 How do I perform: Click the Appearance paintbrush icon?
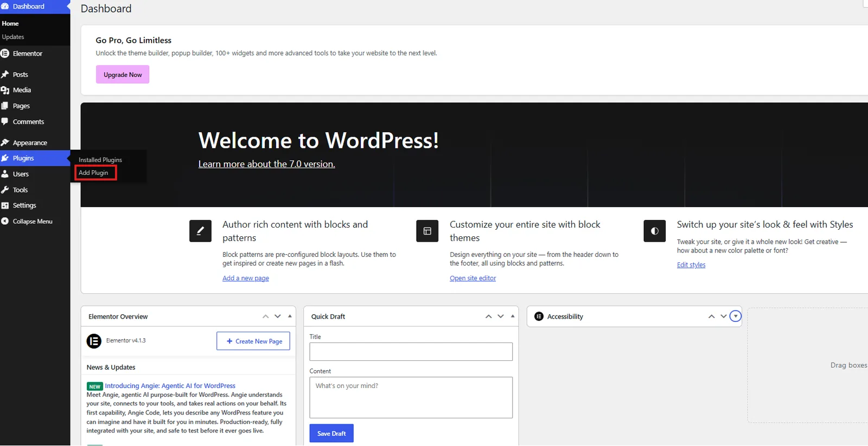click(x=5, y=143)
